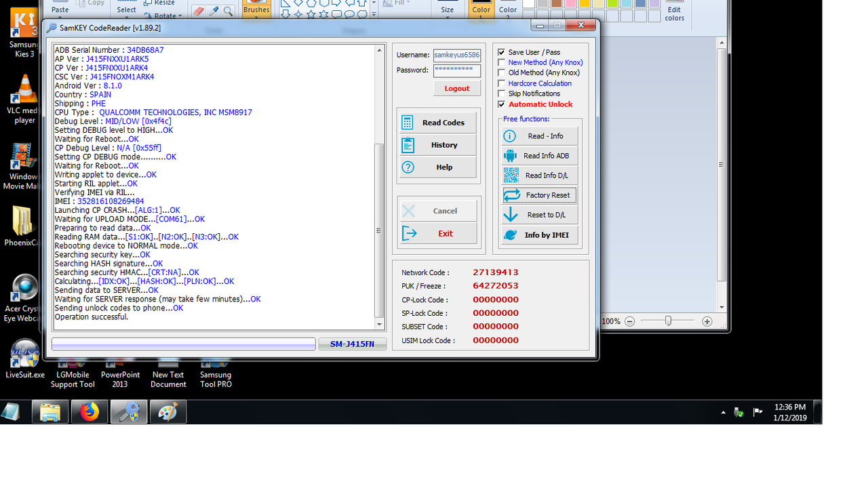Select the Eraser tool in Paint
Viewport: 868px width, 488px height.
198,11
